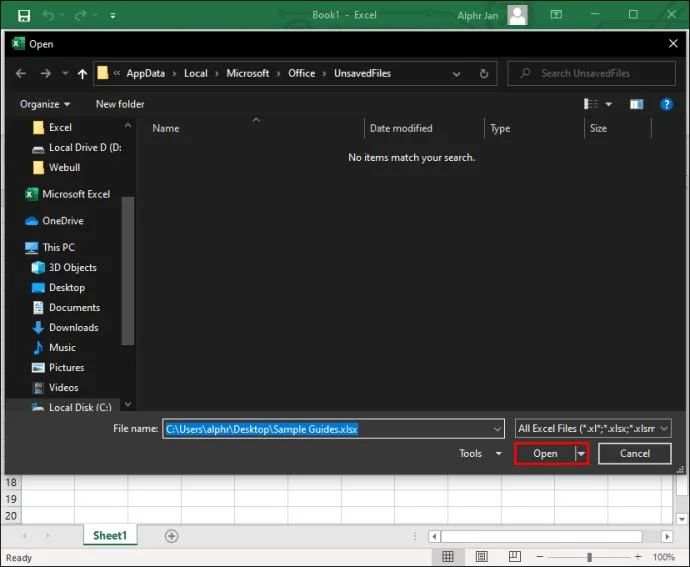Expand the File name dropdown arrow
Viewport: 690px width, 567px height.
pos(497,429)
